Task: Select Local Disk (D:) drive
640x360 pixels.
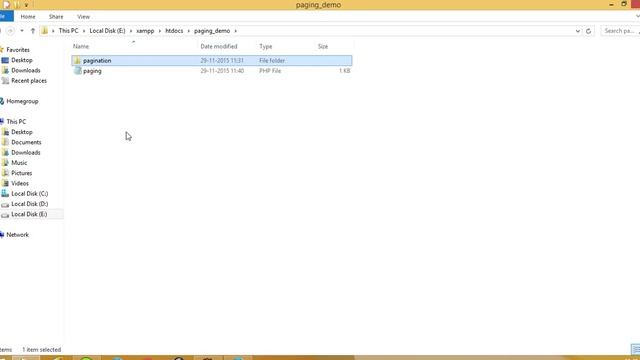Action: [x=29, y=204]
